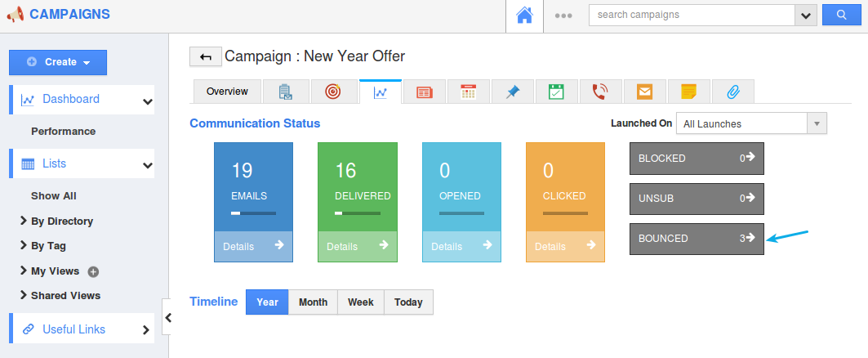Image resolution: width=868 pixels, height=358 pixels.
Task: Select the Month timeline option
Action: pos(313,302)
